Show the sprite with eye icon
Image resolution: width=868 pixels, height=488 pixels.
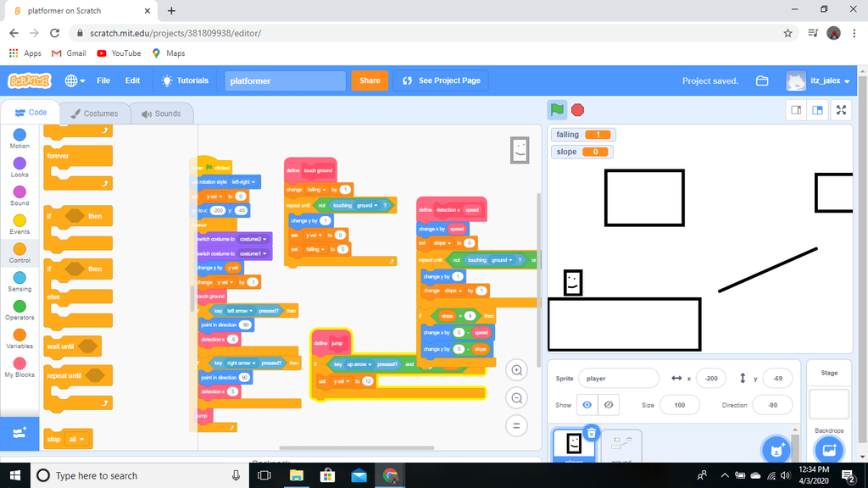coord(587,405)
